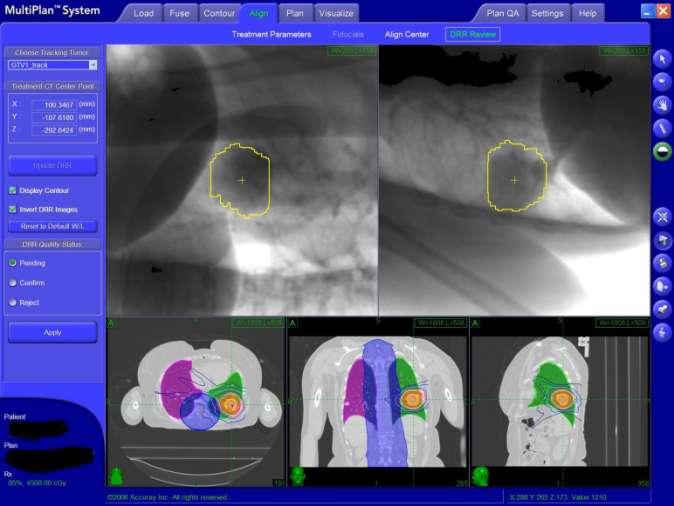The image size is (674, 506).
Task: Click W/L label on left DRR image
Action: pyautogui.click(x=352, y=51)
